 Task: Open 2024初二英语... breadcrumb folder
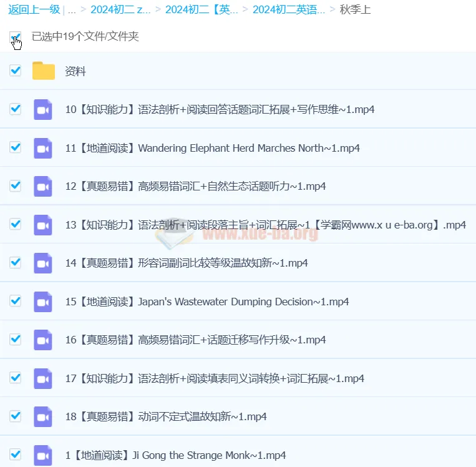[288, 10]
